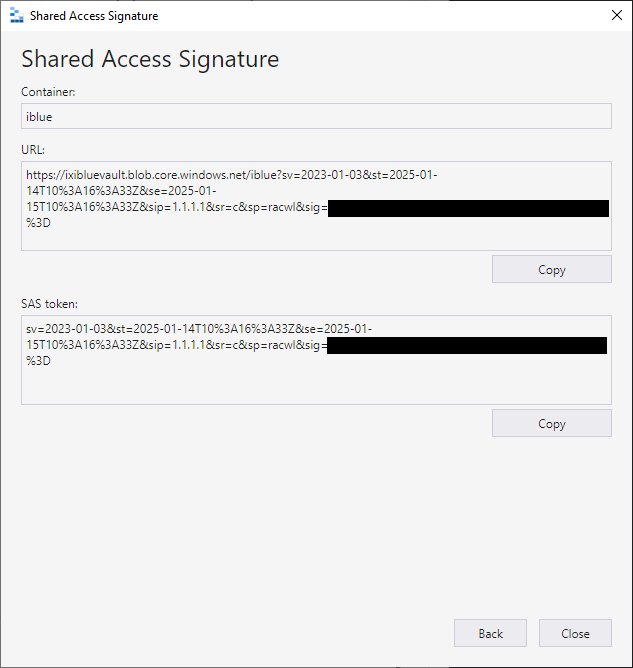
Task: Go Back to the previous step
Action: 490,633
